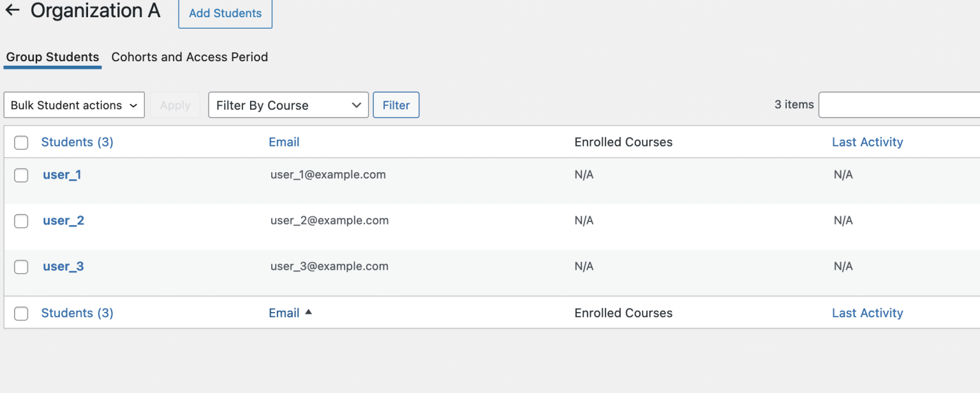This screenshot has height=393, width=980.
Task: Check the checkbox next to user_2
Action: pos(21,221)
